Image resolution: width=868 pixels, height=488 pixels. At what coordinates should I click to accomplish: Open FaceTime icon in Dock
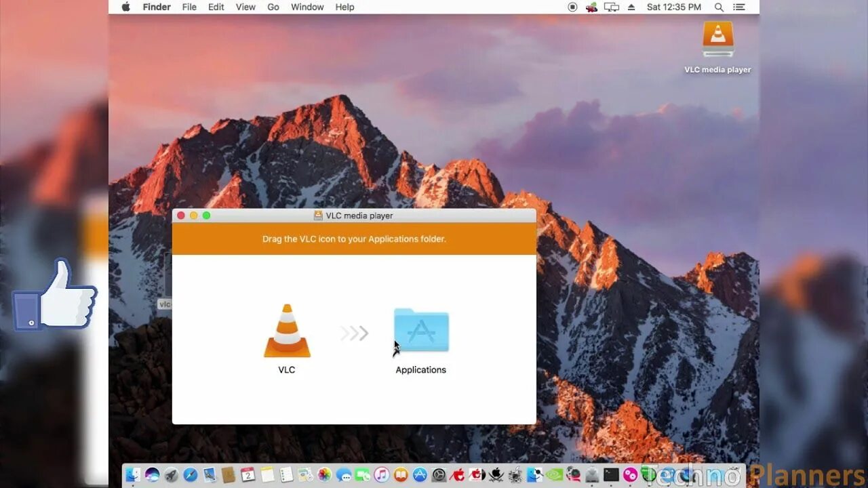pyautogui.click(x=362, y=475)
